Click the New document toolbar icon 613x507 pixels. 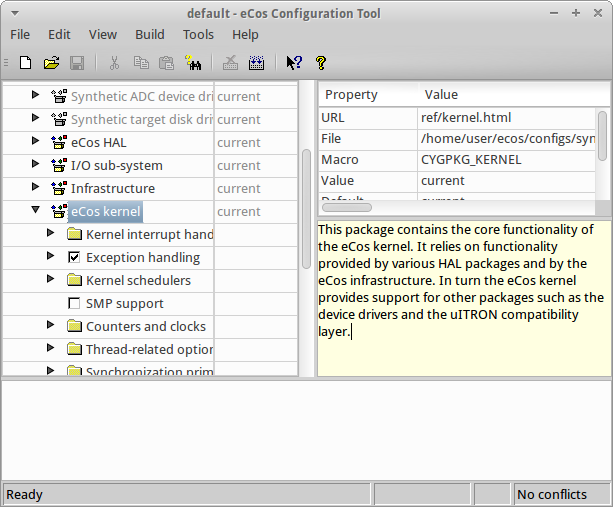click(25, 63)
